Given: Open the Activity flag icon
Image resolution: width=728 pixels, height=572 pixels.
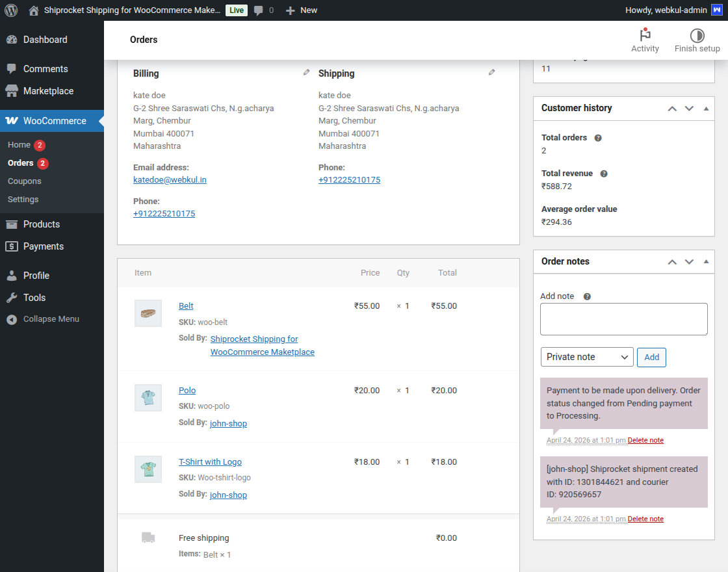Looking at the screenshot, I should (x=645, y=35).
